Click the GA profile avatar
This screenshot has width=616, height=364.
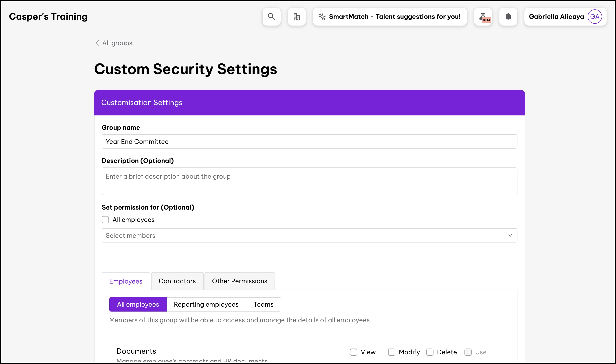coord(595,16)
